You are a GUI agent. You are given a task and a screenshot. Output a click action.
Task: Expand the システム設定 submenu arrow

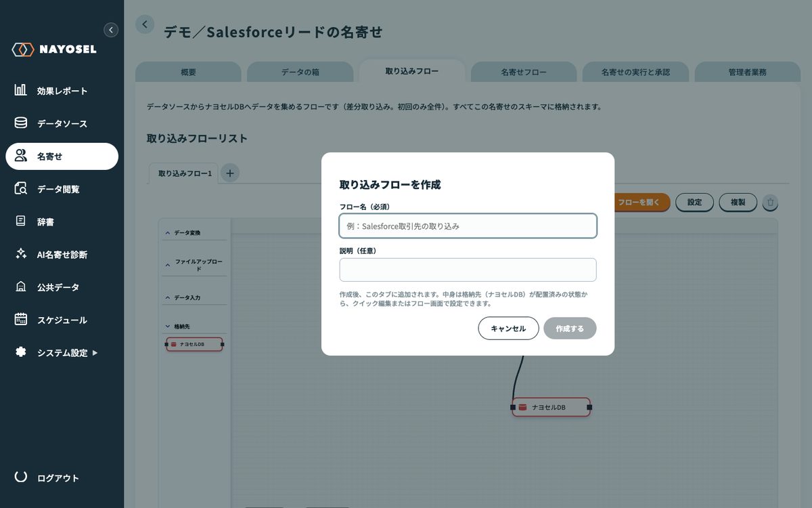tap(95, 353)
